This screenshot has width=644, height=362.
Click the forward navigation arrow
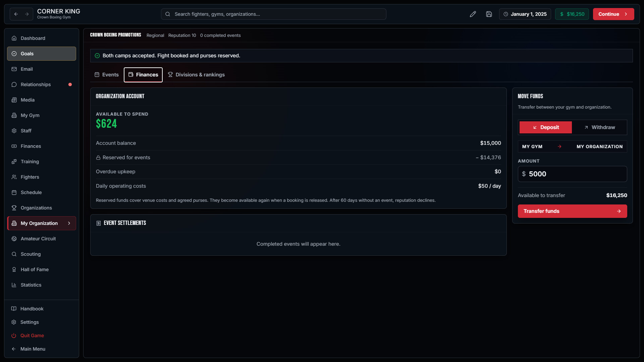tap(27, 14)
